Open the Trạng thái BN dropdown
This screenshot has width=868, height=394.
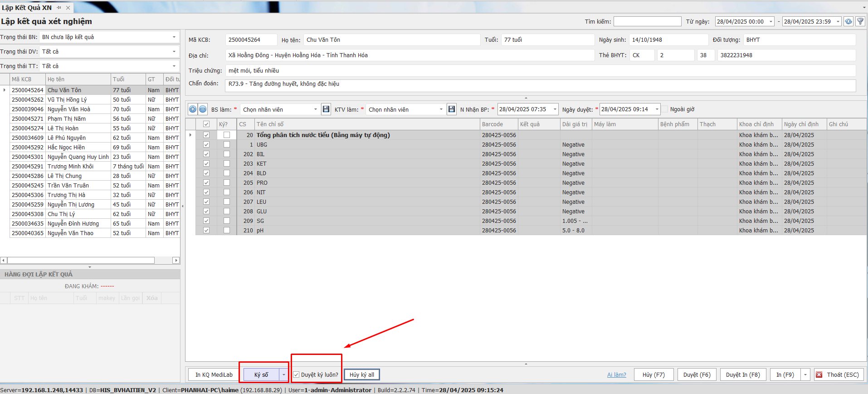point(174,37)
